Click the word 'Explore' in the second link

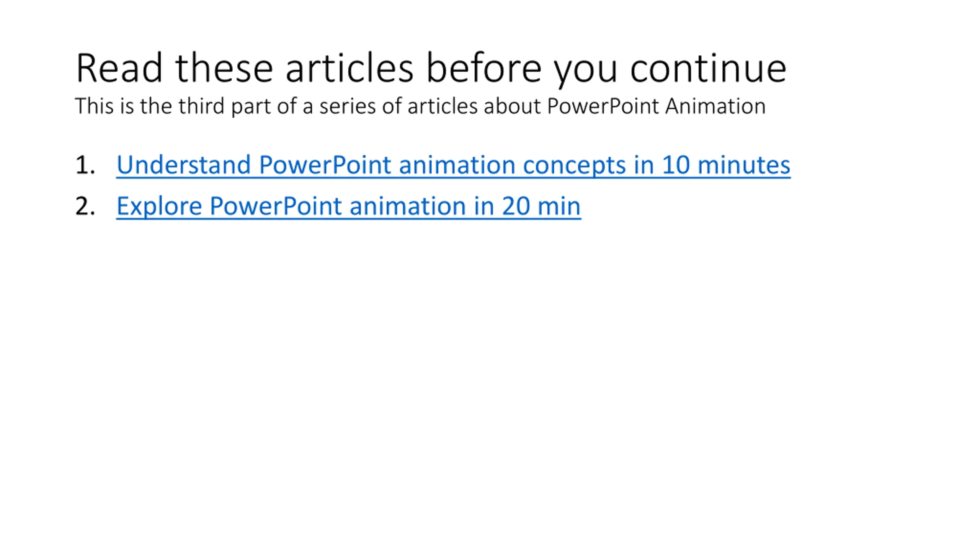pyautogui.click(x=159, y=207)
